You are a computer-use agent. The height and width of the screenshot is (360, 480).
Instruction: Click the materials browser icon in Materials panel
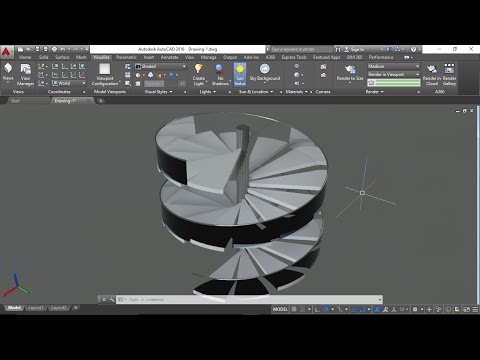click(297, 66)
